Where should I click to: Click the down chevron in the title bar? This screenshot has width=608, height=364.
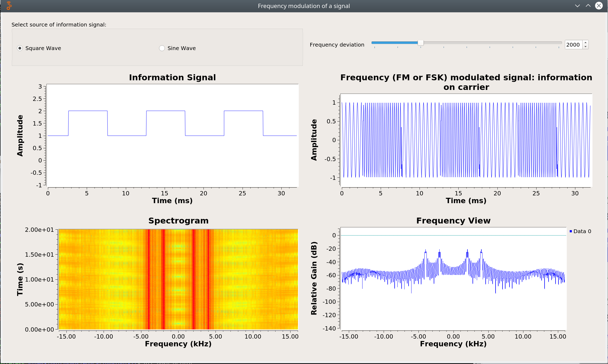point(577,6)
